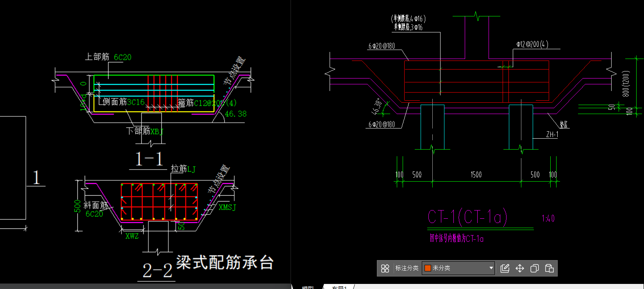644x289 pixels.
Task: Click the lower 6Φ20@180 rebar label
Action: click(382, 125)
